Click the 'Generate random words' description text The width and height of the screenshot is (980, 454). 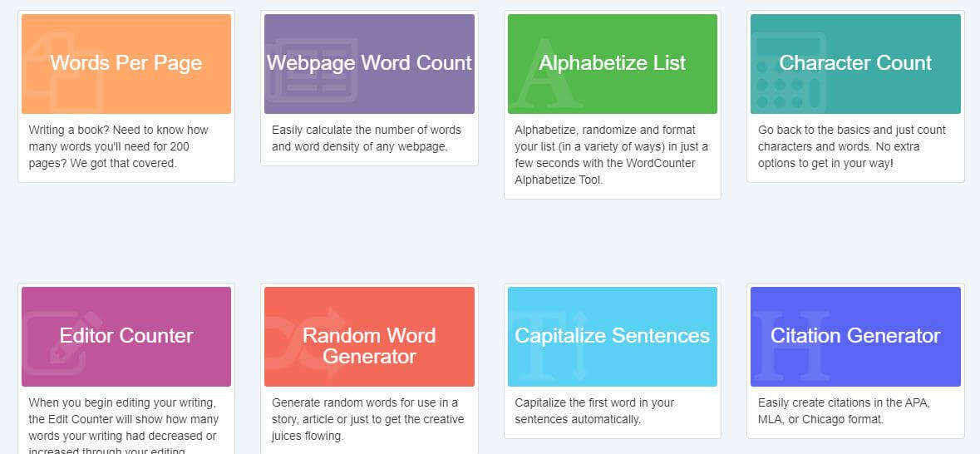tap(367, 419)
